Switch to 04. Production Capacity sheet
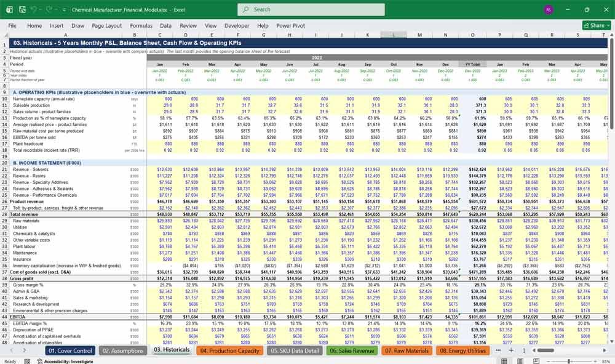The height and width of the screenshot is (364, 615). [x=230, y=350]
